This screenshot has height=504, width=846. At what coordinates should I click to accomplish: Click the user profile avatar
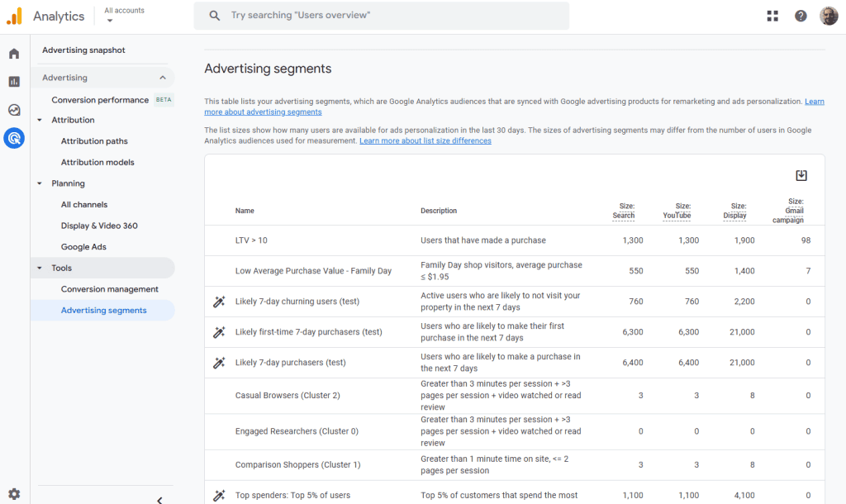click(828, 16)
